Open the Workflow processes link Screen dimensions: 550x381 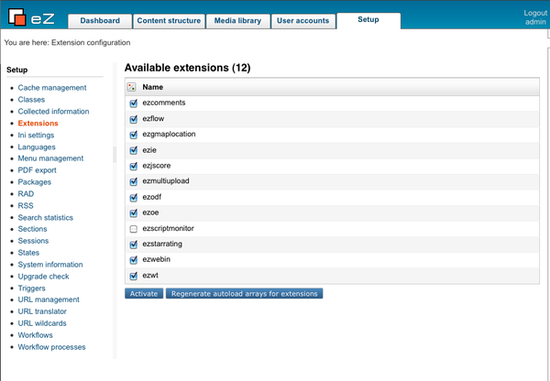tap(52, 347)
